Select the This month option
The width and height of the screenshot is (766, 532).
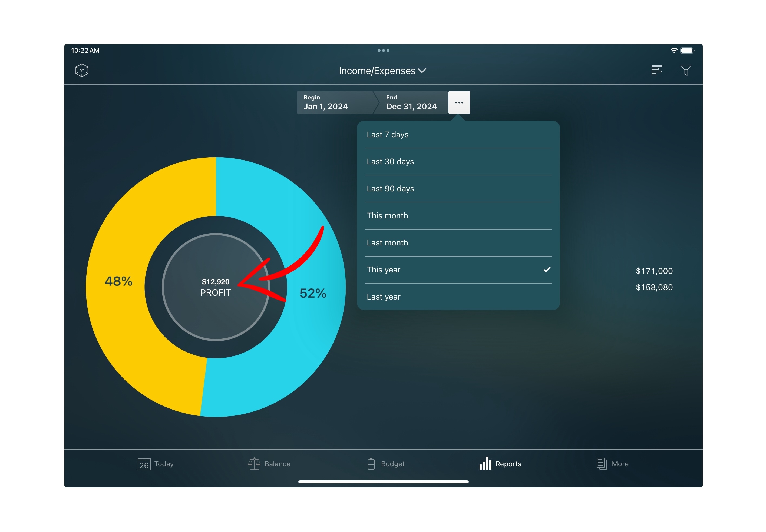(x=458, y=216)
